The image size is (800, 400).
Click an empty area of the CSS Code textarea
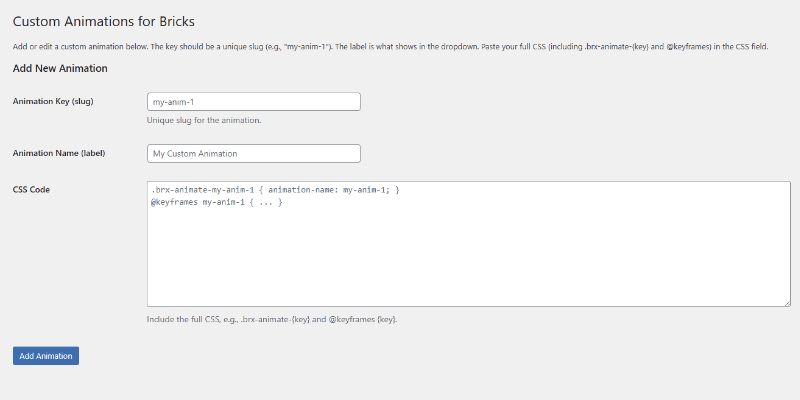[x=468, y=256]
